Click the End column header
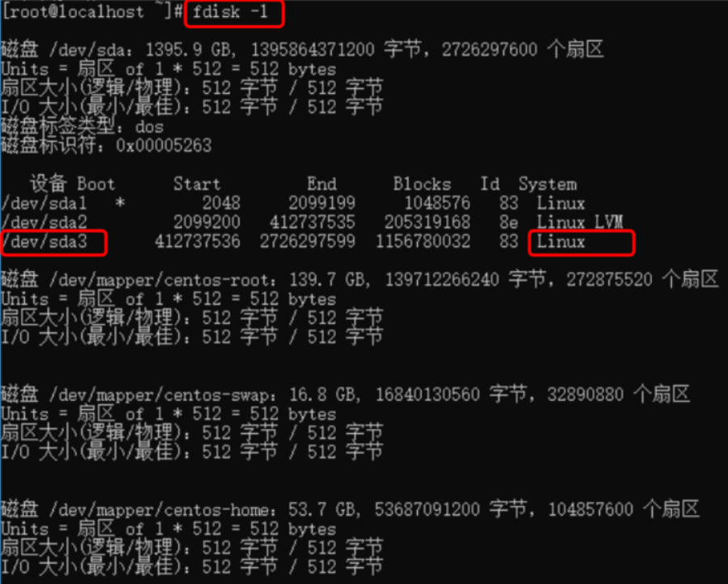The height and width of the screenshot is (584, 728). pos(321,185)
